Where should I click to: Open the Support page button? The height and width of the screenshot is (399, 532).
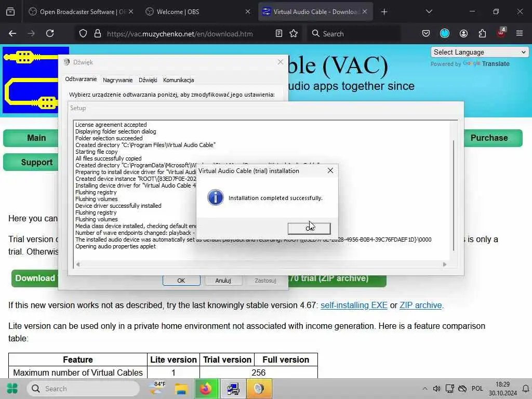click(36, 162)
